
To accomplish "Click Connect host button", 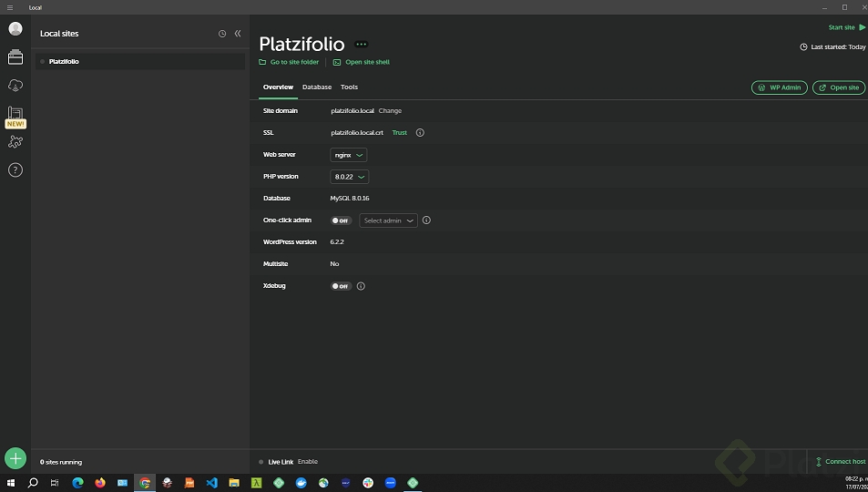I will [x=841, y=462].
